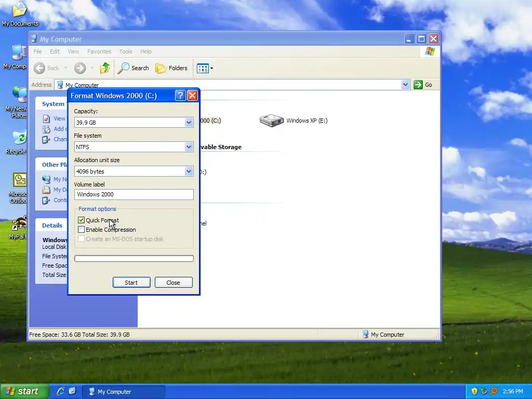
Task: Click the format progress bar
Action: pos(134,259)
